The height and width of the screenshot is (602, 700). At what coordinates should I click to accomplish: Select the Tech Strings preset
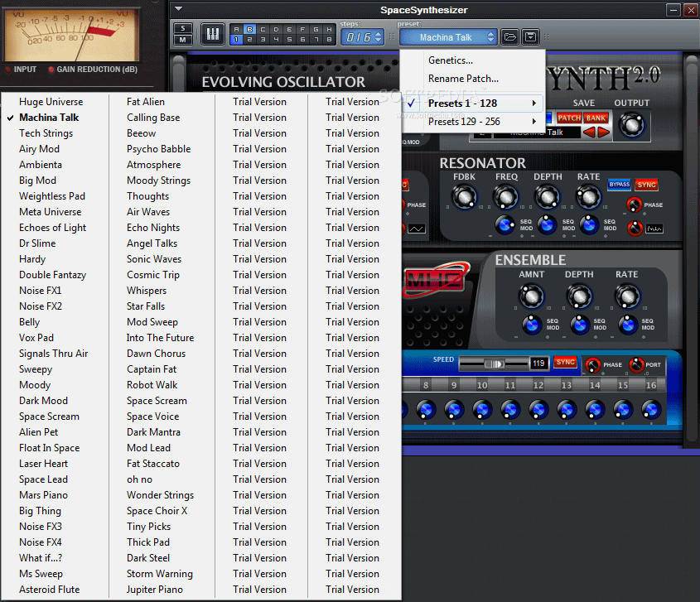pyautogui.click(x=46, y=133)
